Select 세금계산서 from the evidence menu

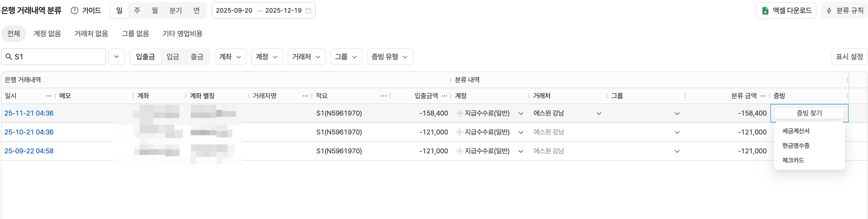[796, 131]
